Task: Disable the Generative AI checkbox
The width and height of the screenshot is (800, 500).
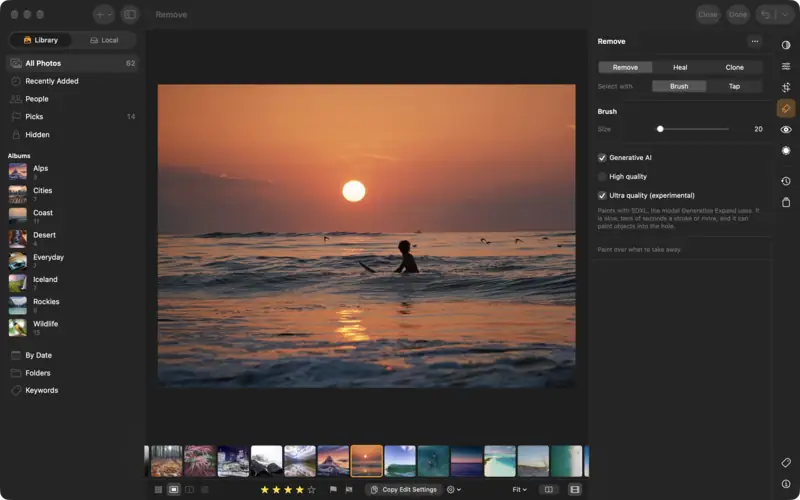Action: coord(602,158)
